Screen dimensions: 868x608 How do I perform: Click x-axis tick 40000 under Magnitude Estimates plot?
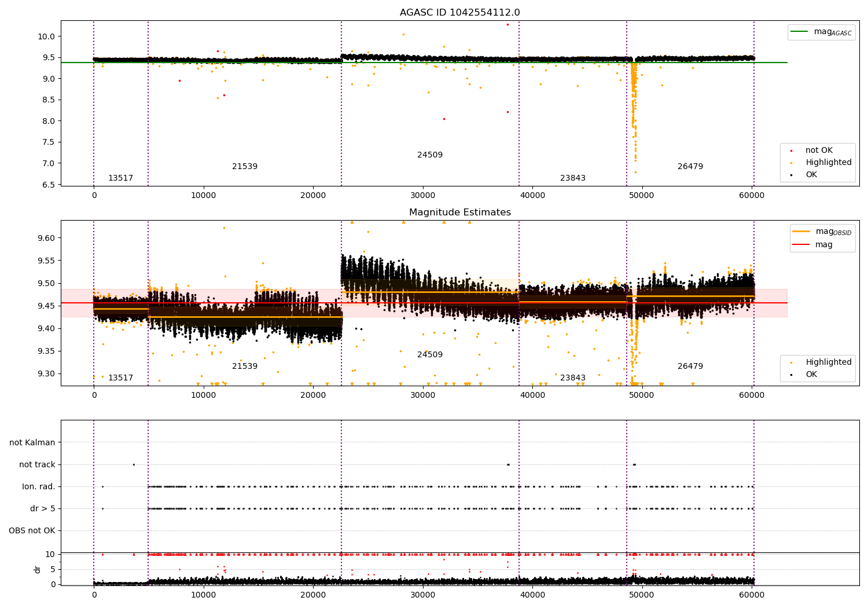(x=532, y=395)
